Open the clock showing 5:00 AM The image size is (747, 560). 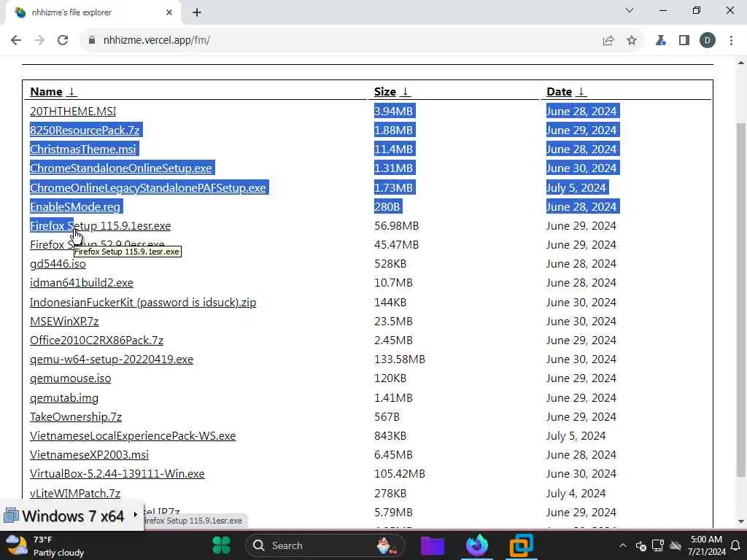pyautogui.click(x=706, y=545)
